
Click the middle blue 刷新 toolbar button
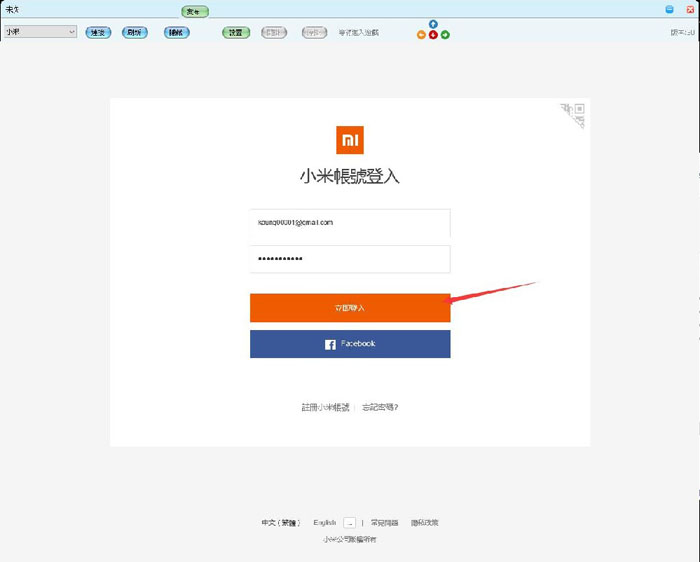(x=135, y=33)
